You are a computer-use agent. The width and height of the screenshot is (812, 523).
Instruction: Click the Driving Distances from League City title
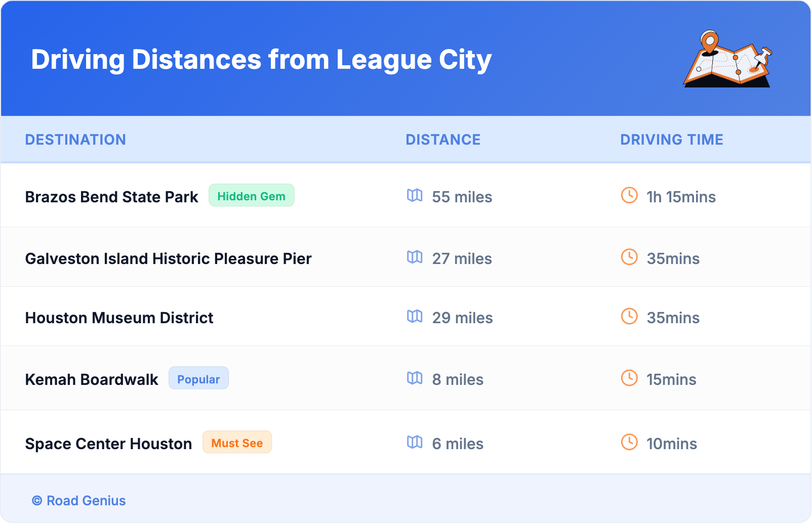[261, 60]
